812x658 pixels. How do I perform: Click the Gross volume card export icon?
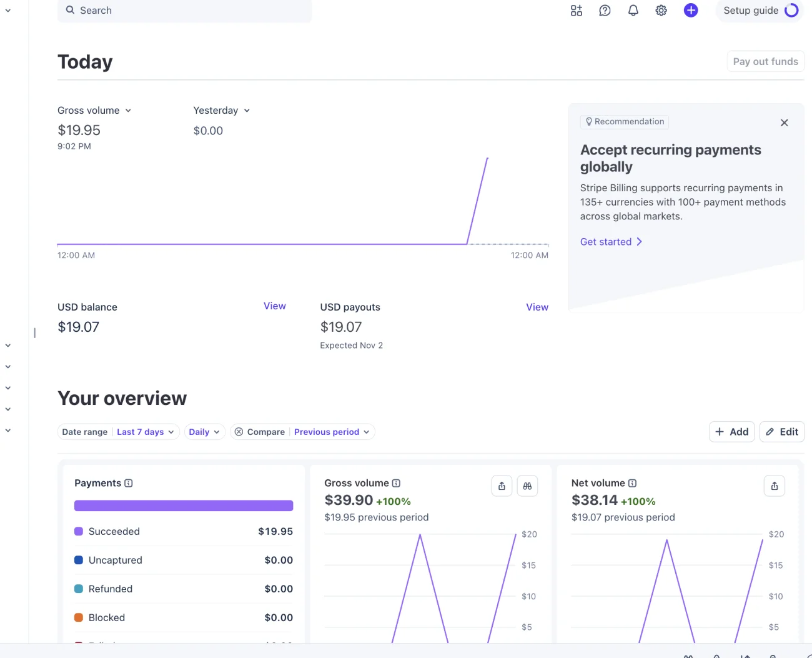(502, 486)
